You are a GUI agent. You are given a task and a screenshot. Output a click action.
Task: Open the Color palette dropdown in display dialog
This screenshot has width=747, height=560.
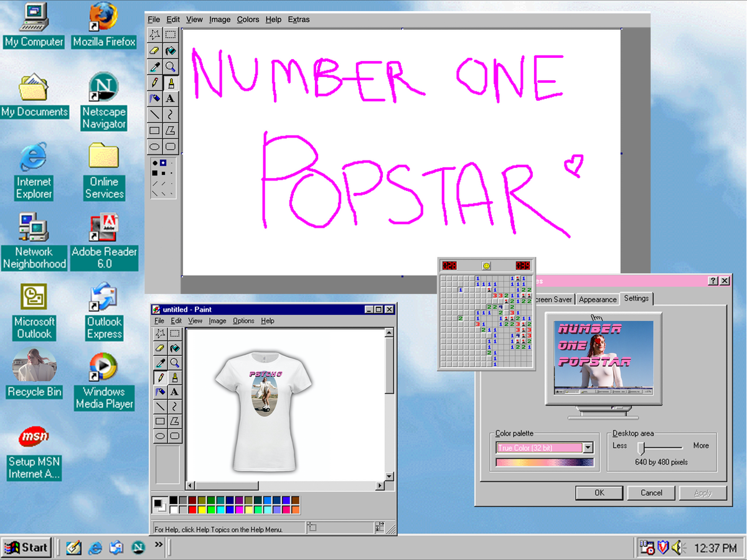pos(588,448)
